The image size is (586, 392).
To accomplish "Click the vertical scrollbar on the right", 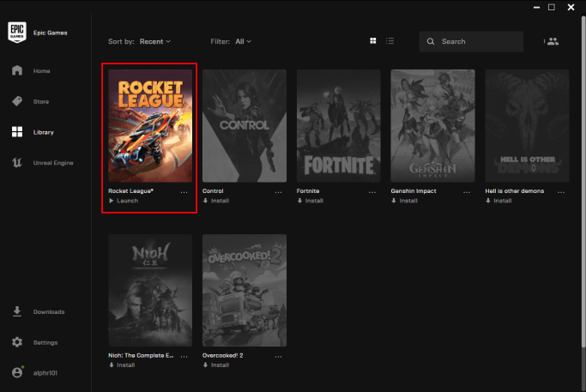I will click(x=583, y=182).
